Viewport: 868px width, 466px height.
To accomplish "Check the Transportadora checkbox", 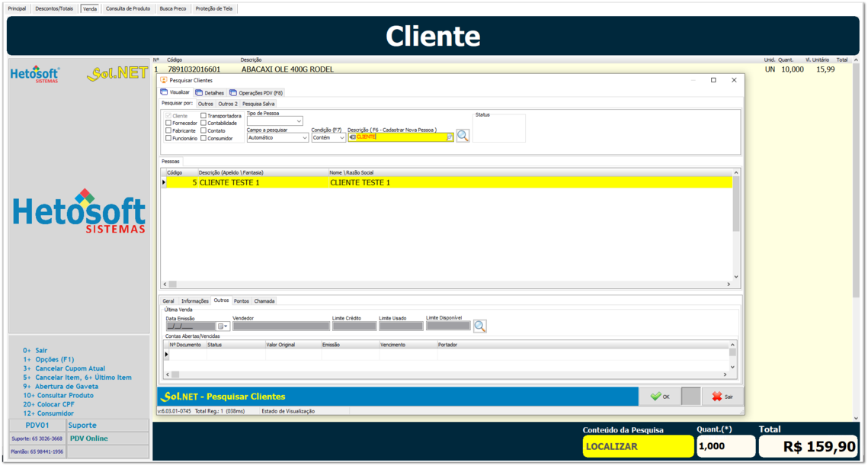I will 203,116.
